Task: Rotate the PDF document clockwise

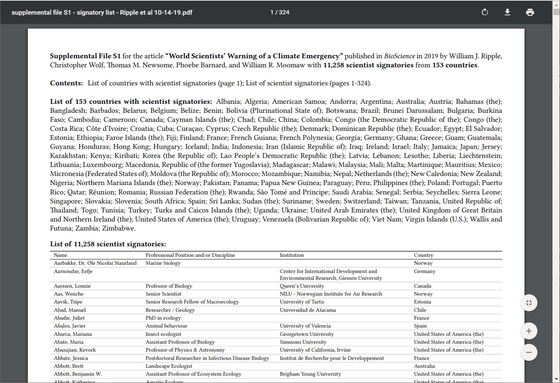Action: (x=485, y=12)
